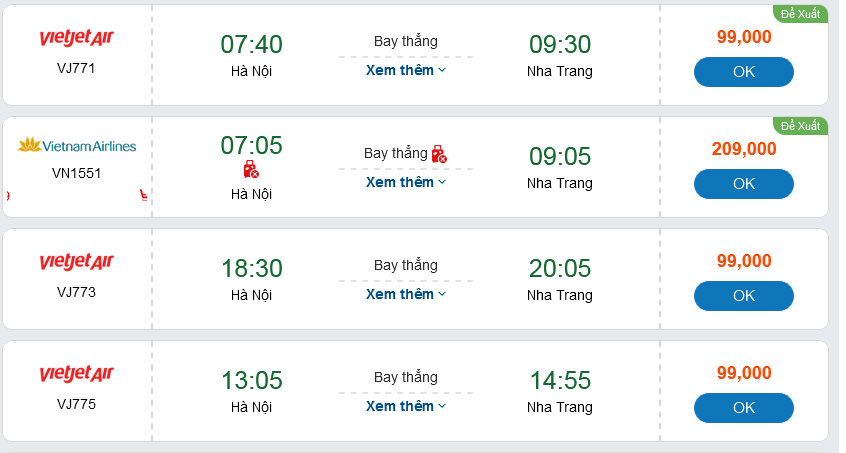Screen dimensions: 846x453
Task: Expand Xem thêm for the Vietnam Airlines flight
Action: click(405, 182)
